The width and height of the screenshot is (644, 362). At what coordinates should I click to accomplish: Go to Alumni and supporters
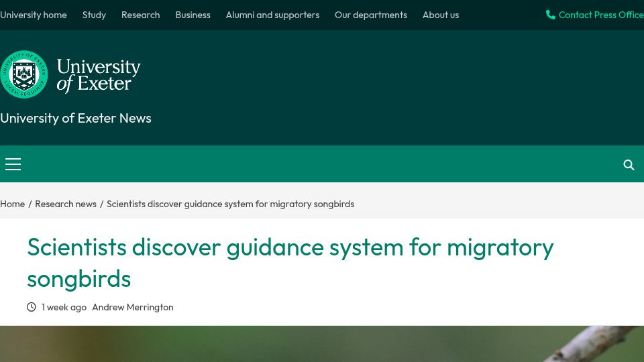click(x=272, y=15)
